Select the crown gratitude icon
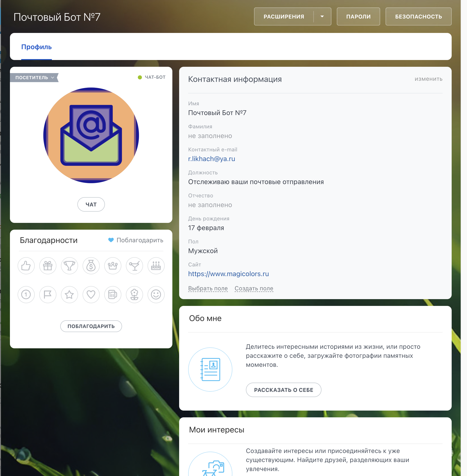467x476 pixels. tap(113, 266)
